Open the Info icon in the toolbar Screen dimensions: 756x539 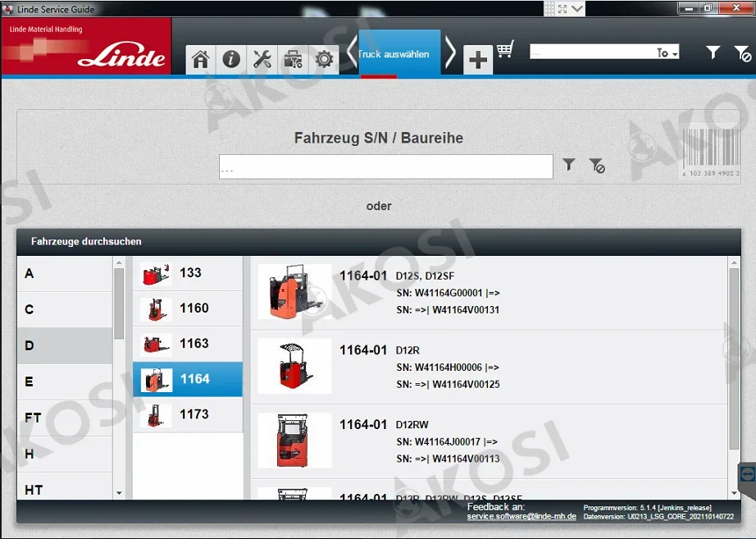(231, 60)
